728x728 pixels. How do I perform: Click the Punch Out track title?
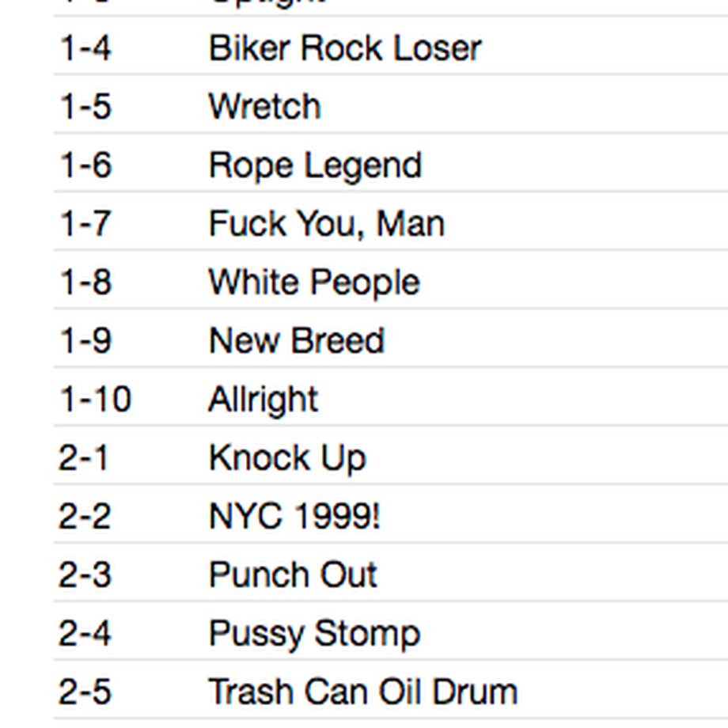pos(293,574)
